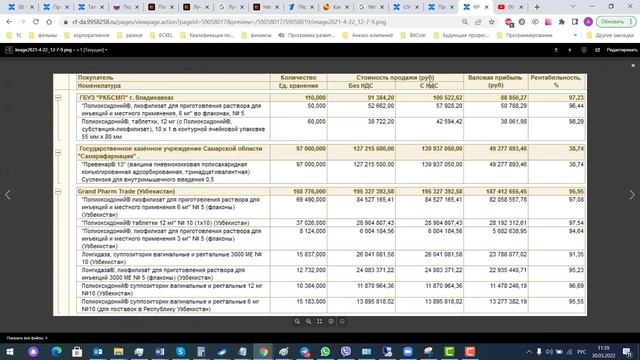Open the Extensions puzzle icon
Viewport: 640px width, 360px height.
562,22
